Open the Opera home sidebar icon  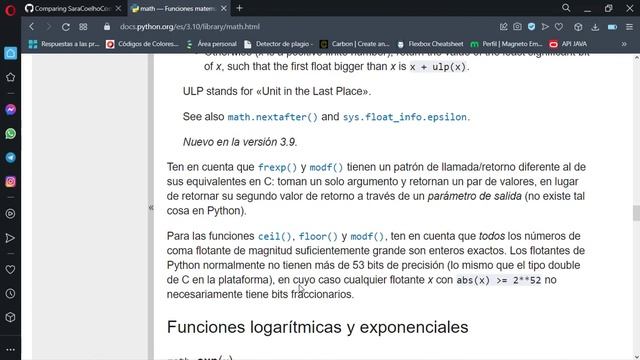pyautogui.click(x=11, y=53)
